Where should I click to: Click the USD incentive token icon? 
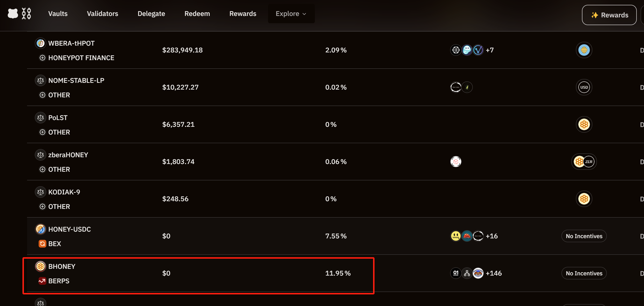click(x=584, y=87)
